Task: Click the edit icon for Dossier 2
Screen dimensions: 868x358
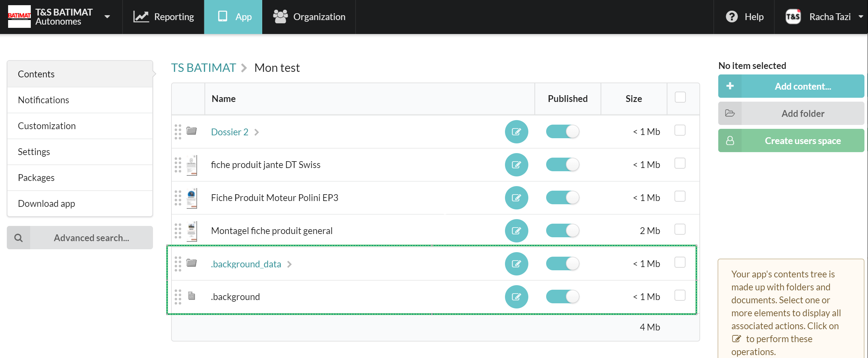Action: coord(516,131)
